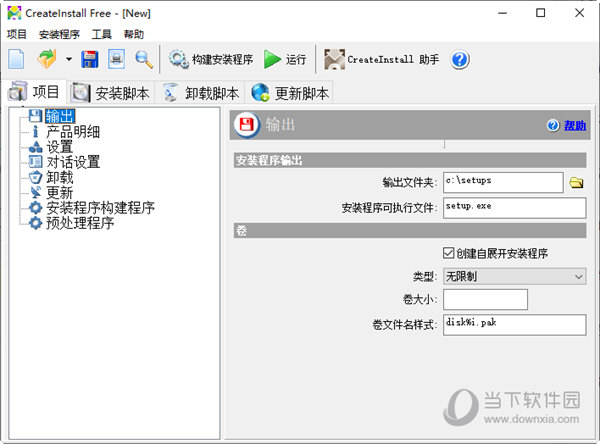Open the 帮助 menu

click(134, 34)
